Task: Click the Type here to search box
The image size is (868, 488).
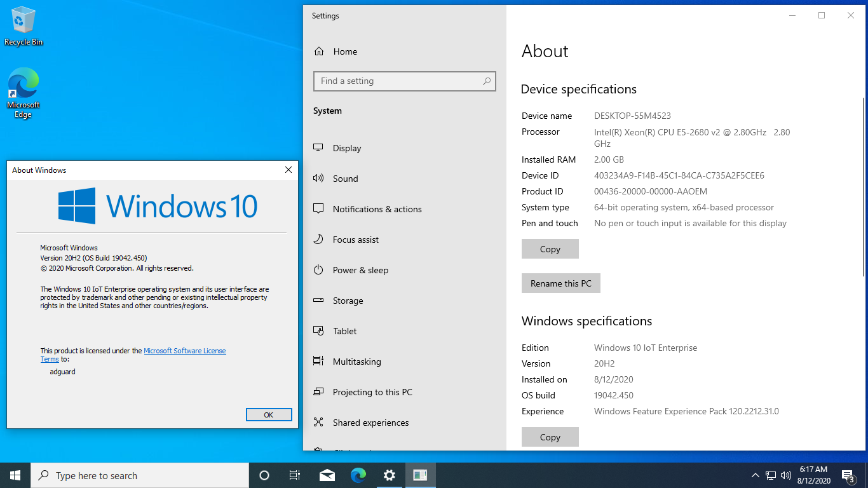Action: (x=140, y=475)
